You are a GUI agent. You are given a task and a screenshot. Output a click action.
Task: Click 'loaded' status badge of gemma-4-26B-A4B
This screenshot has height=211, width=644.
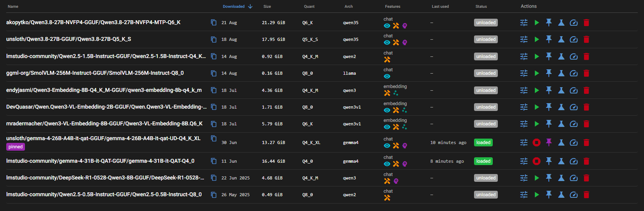click(483, 142)
